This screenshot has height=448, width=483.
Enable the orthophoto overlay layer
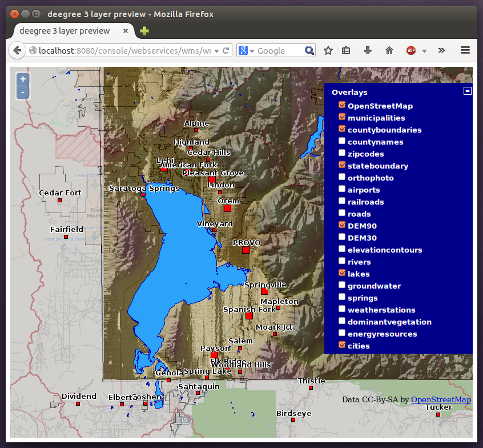(342, 178)
